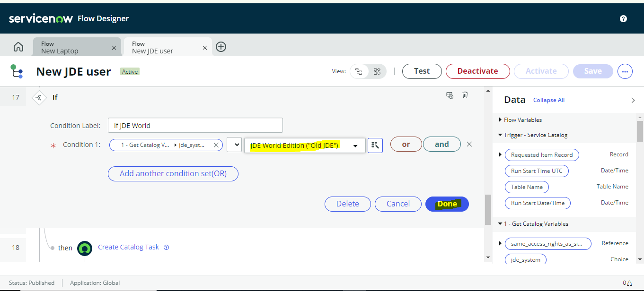
Task: Switch to tree view layout toggle
Action: pyautogui.click(x=359, y=71)
